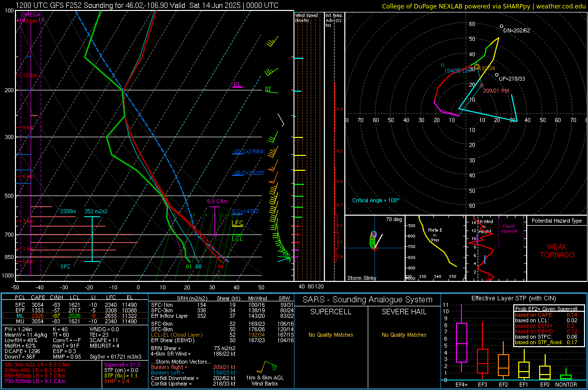Screen dimensions: 588x390
Task: Click the 'MBURST = 4' value
Action: (x=104, y=346)
